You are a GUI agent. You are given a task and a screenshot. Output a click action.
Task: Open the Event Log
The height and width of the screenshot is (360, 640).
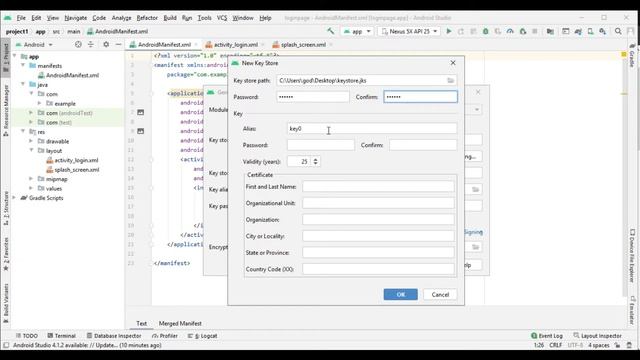547,336
